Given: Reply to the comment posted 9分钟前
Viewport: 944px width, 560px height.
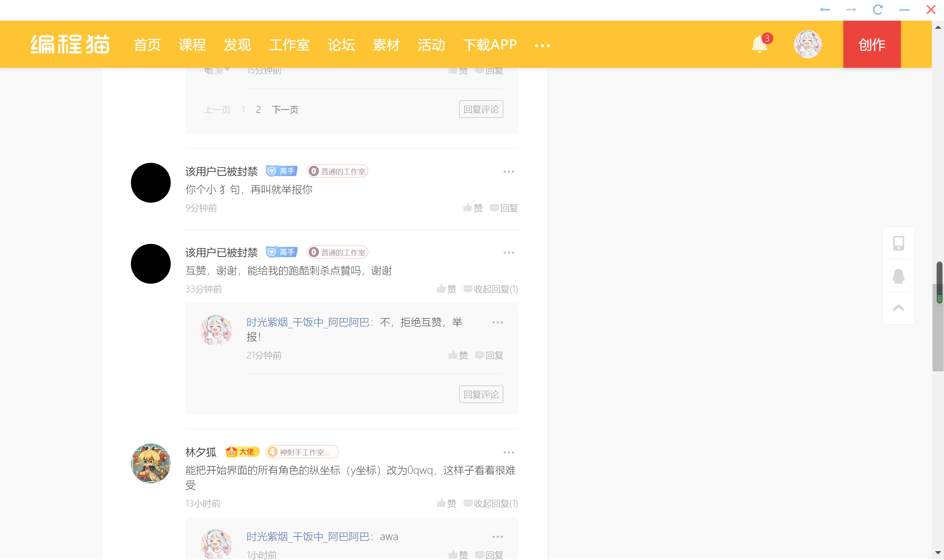Looking at the screenshot, I should click(504, 208).
